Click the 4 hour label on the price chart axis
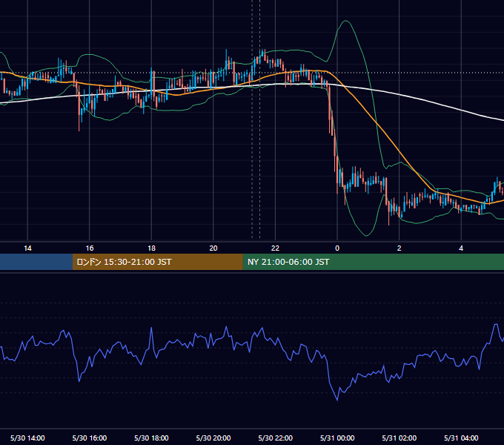 [x=461, y=248]
